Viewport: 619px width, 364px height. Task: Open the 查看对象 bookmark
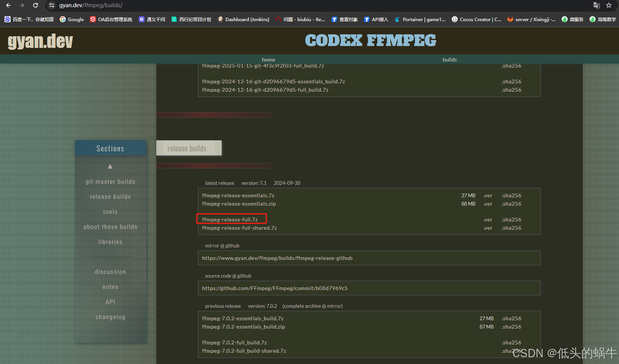coord(344,19)
